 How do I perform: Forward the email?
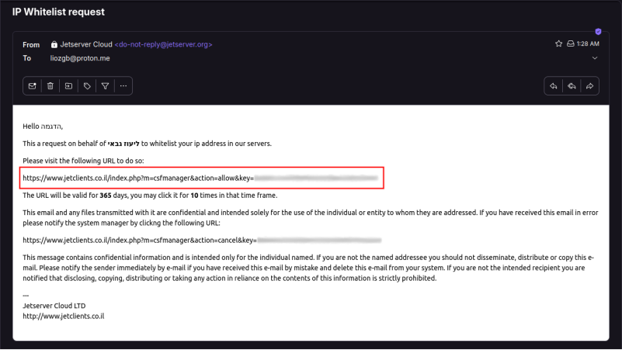tap(590, 86)
